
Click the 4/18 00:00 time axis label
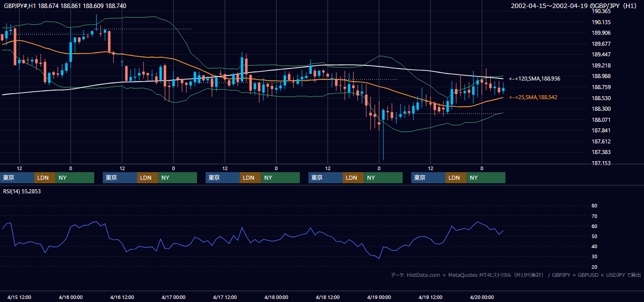pyautogui.click(x=276, y=297)
